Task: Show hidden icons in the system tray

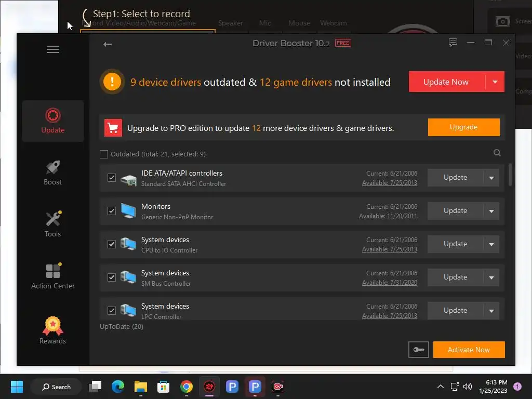Action: point(441,387)
